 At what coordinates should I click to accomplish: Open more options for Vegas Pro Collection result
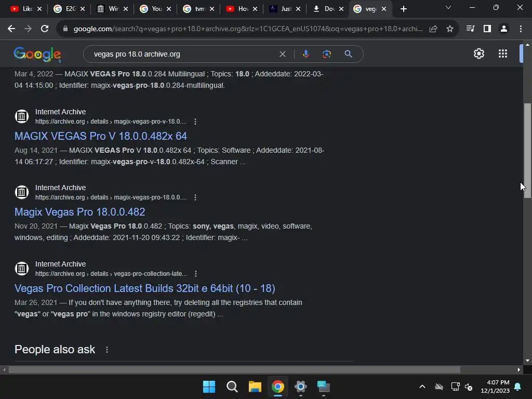coord(195,274)
